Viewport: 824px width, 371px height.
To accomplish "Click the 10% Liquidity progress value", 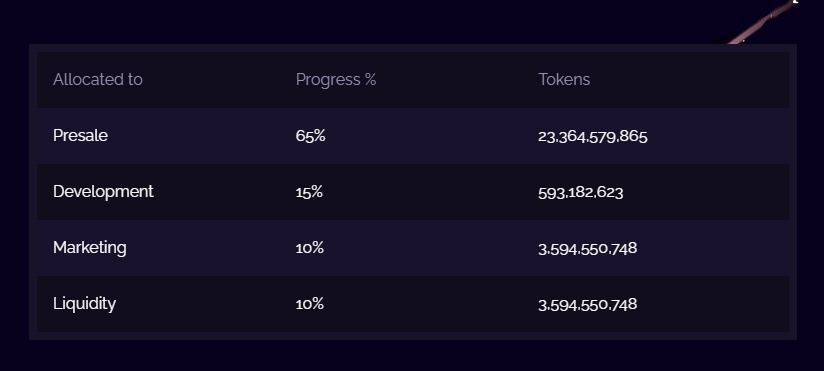I will [x=310, y=304].
